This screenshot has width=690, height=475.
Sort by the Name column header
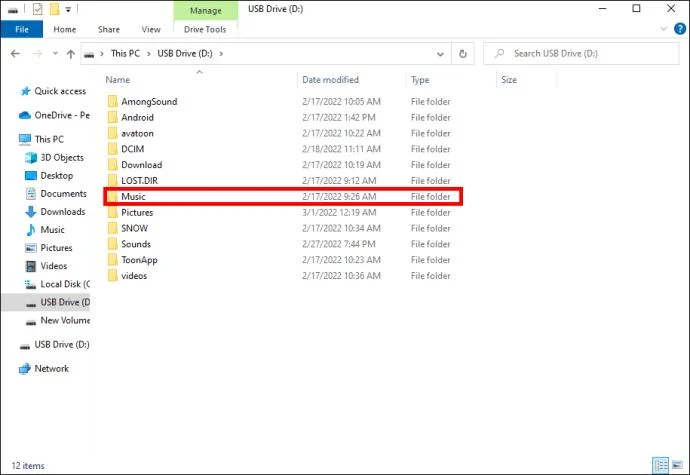coord(117,80)
